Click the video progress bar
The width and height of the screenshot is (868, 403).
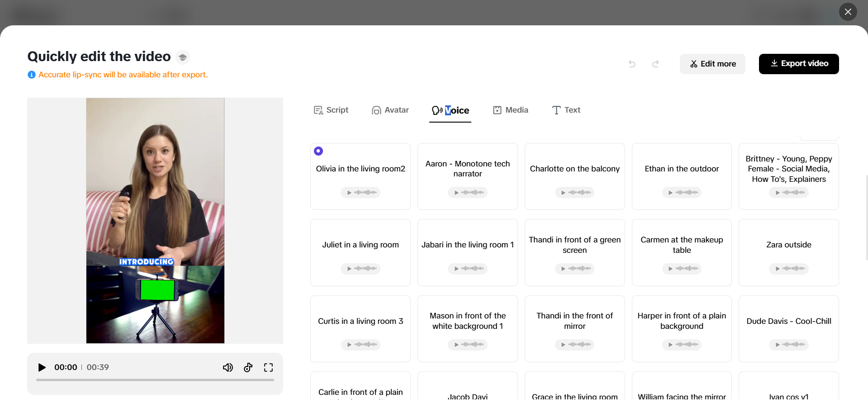(155, 380)
